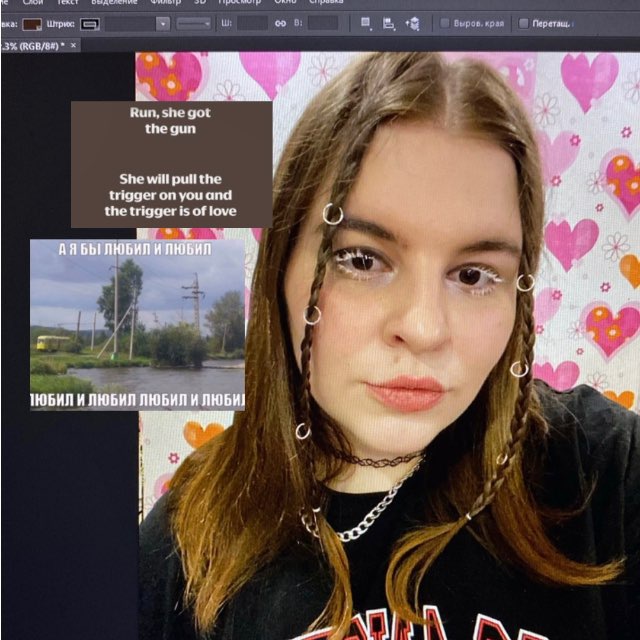Close the open document tab
Screen dimensions: 640x640
(x=74, y=46)
